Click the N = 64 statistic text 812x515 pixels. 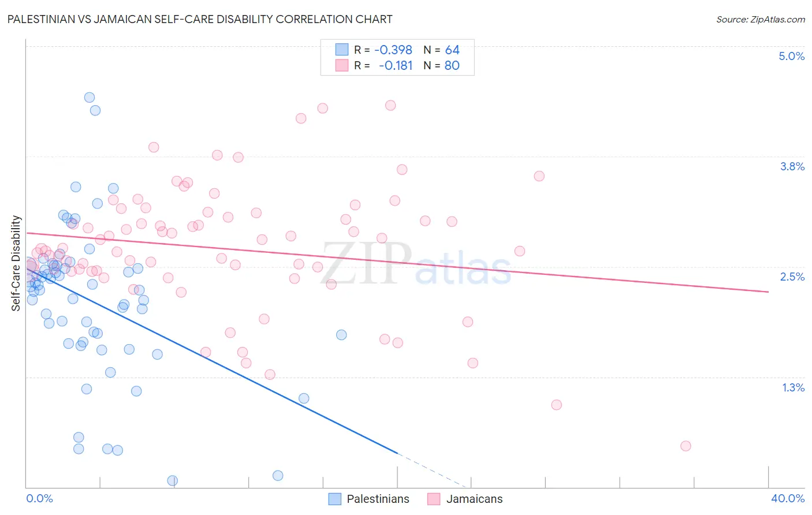441,50
